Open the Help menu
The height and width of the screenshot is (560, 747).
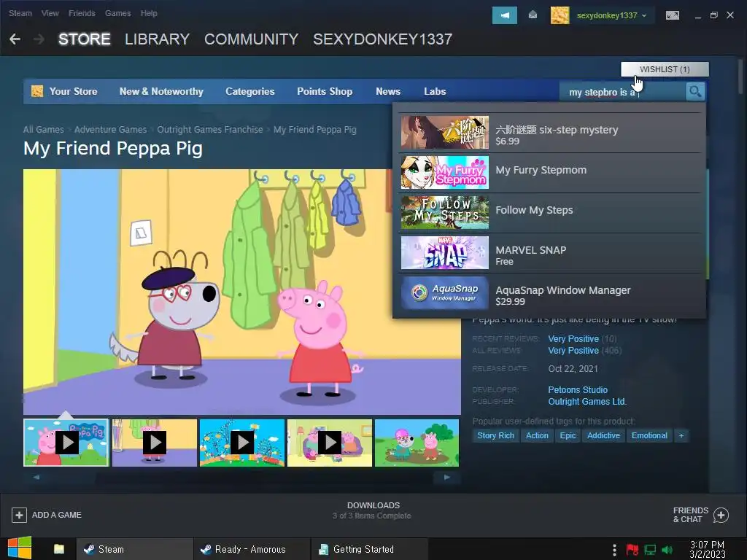(149, 13)
